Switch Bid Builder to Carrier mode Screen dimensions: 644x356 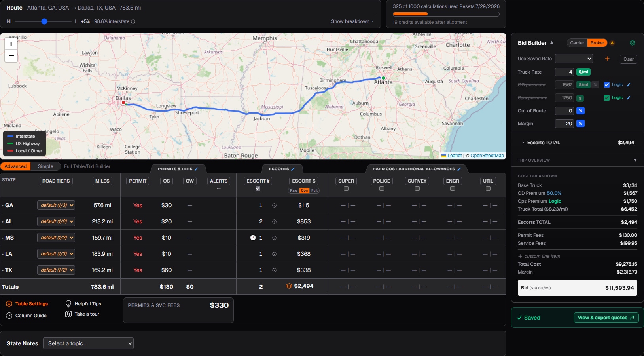pos(577,43)
